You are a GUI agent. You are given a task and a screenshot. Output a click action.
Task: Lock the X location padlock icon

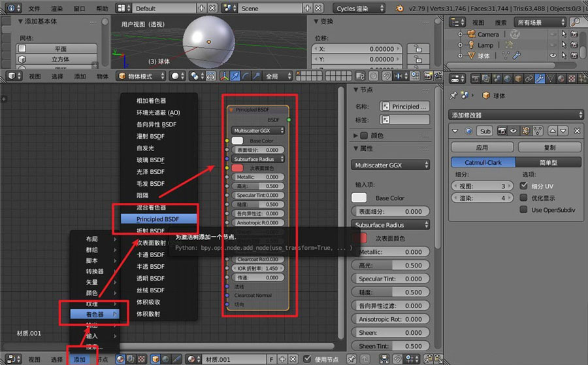coord(418,49)
